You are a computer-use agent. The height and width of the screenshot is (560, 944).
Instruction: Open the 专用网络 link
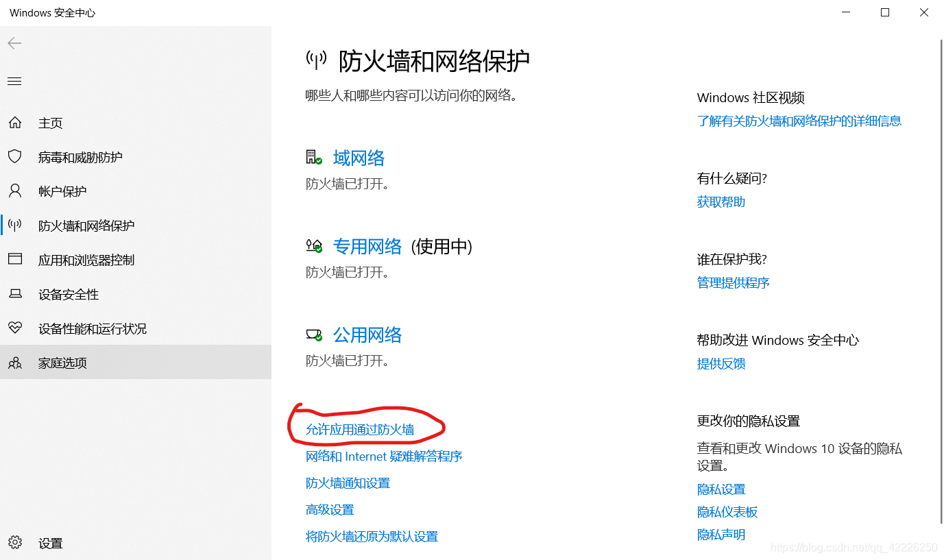pyautogui.click(x=367, y=246)
